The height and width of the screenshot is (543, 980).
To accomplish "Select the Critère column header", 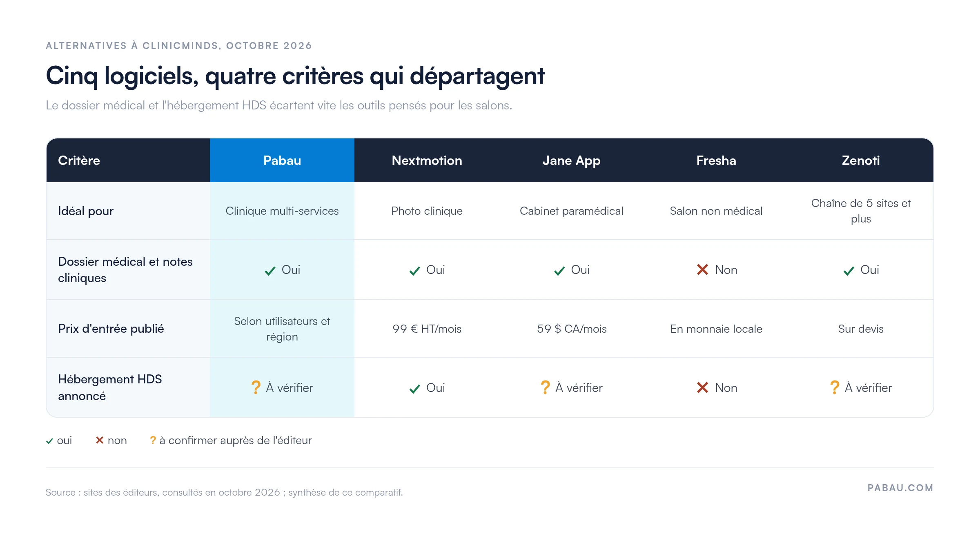I will coord(128,160).
